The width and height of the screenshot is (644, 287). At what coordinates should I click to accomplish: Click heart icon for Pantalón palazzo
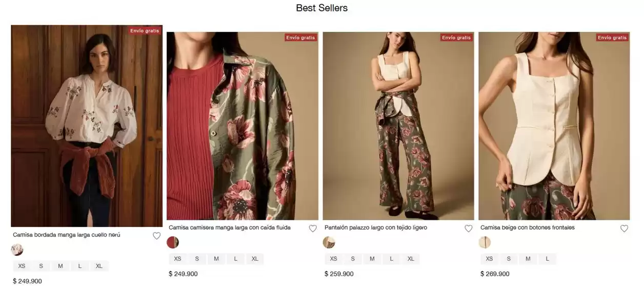click(469, 229)
